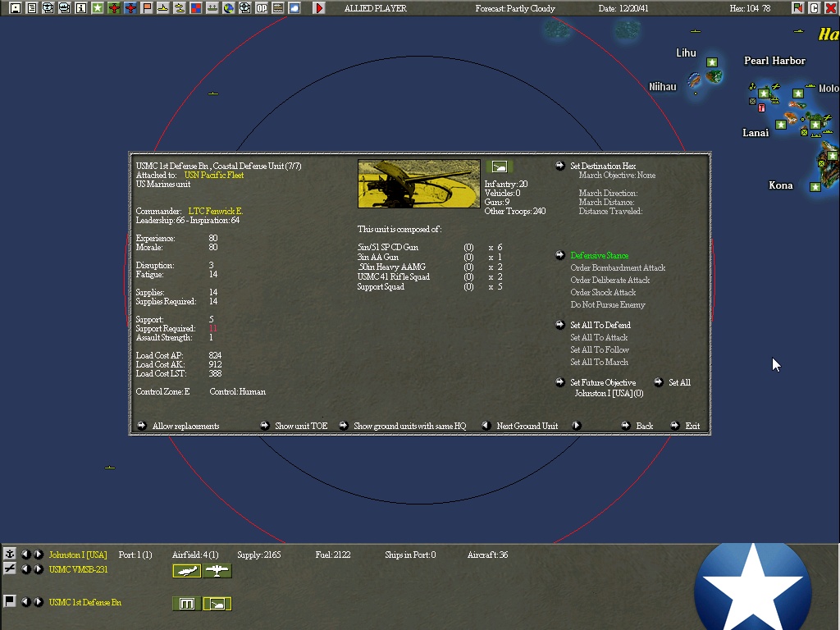
Task: Select the fortification icon for 1st Defense Bn
Action: click(x=187, y=604)
